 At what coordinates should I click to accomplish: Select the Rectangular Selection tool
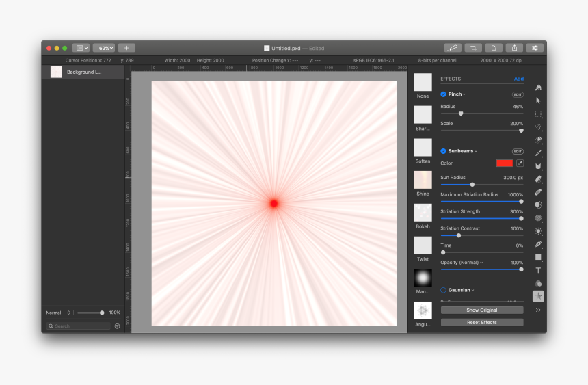(538, 114)
